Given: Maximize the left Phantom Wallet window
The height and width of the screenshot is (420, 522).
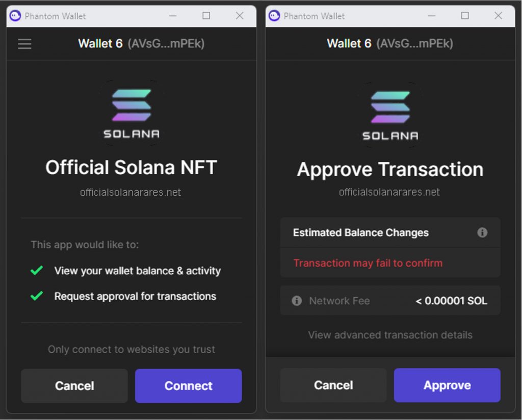Looking at the screenshot, I should point(206,16).
